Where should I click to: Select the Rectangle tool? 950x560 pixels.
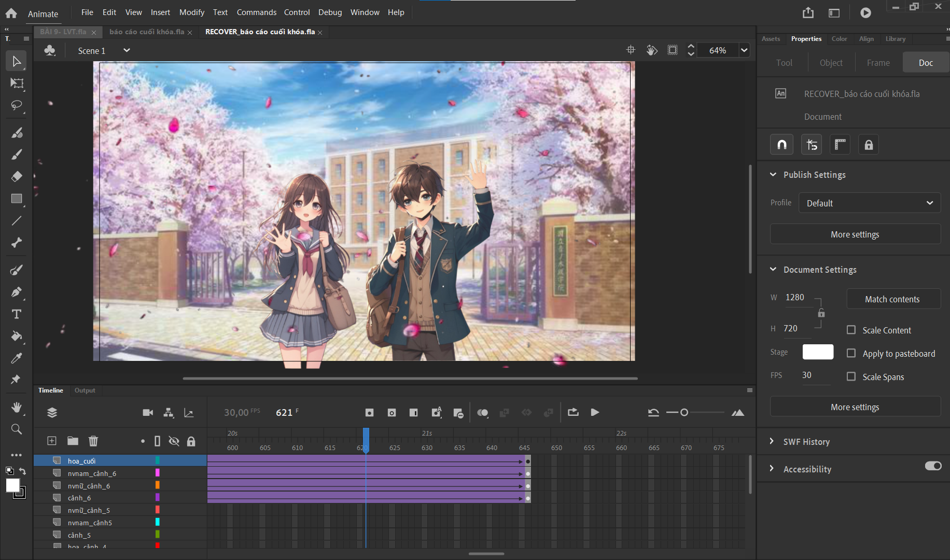click(x=17, y=199)
